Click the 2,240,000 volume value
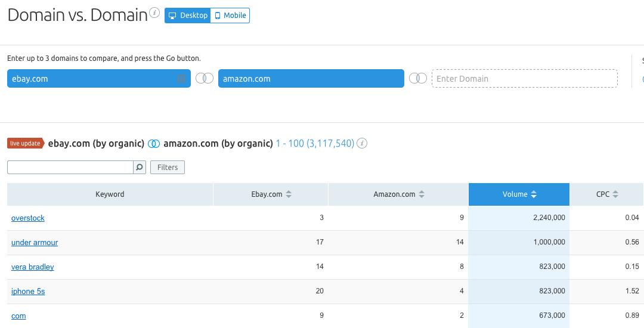 tap(549, 218)
